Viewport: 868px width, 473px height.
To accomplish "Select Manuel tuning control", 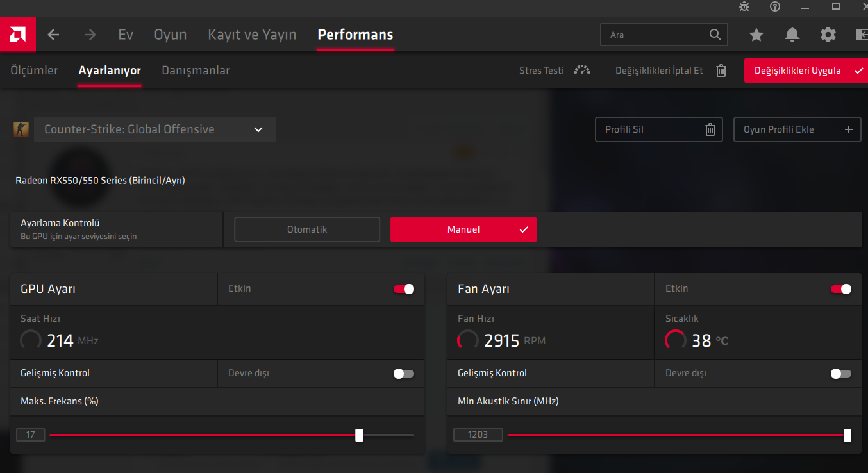I will click(463, 229).
